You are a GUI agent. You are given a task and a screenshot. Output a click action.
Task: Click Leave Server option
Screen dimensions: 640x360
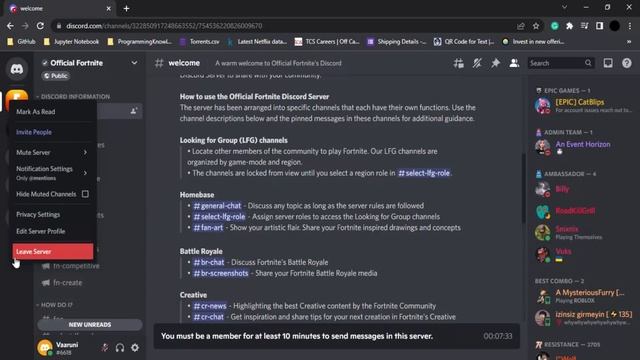[x=53, y=251]
